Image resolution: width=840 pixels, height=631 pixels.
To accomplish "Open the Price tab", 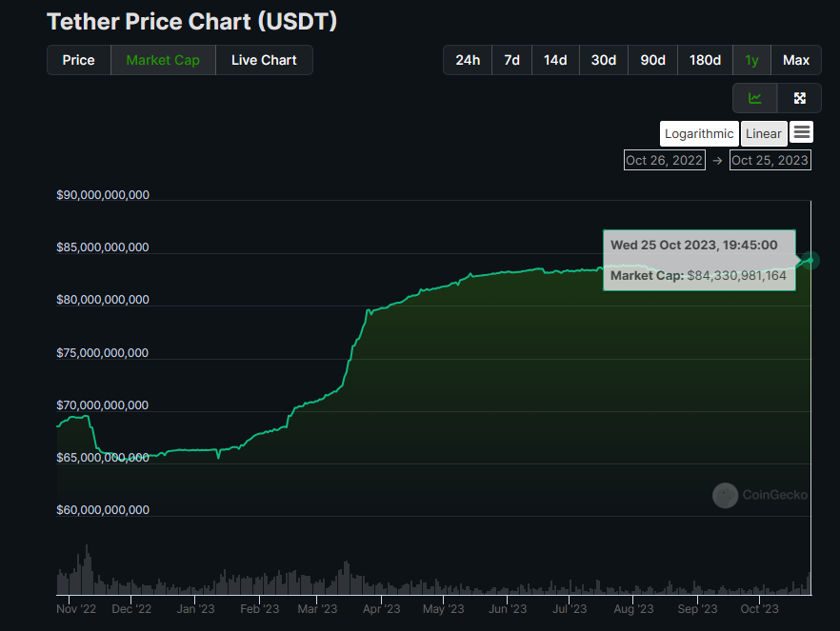I will pyautogui.click(x=79, y=60).
